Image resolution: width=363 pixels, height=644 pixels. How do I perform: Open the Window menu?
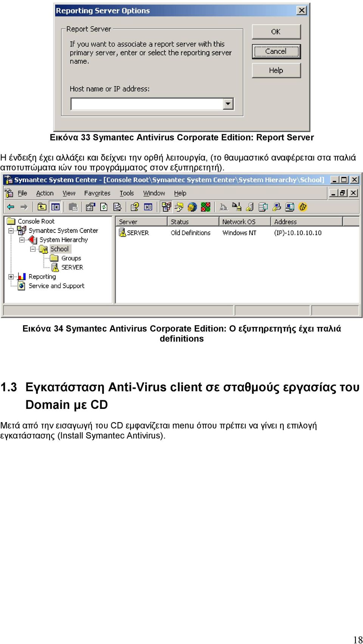click(154, 193)
